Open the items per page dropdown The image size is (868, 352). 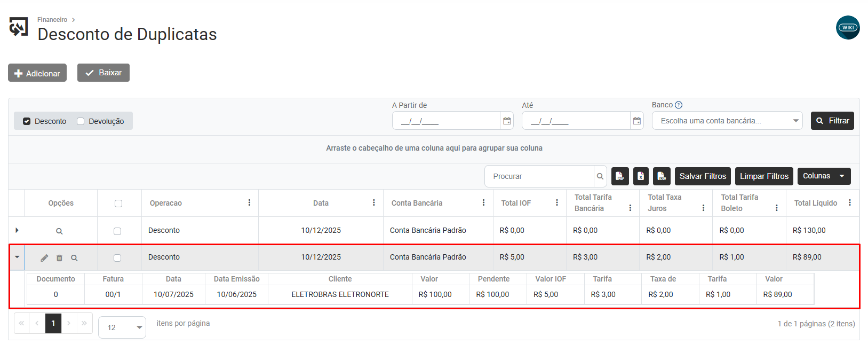(x=122, y=327)
